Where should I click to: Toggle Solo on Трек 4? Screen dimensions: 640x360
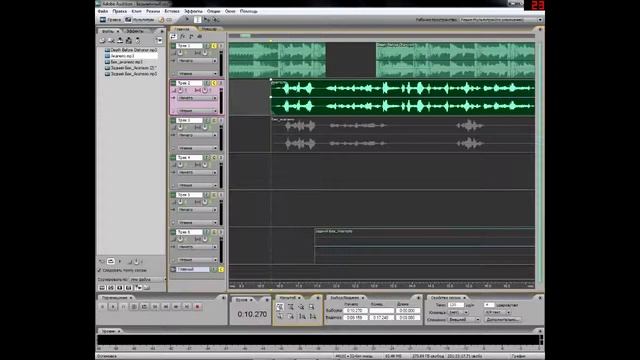point(214,158)
